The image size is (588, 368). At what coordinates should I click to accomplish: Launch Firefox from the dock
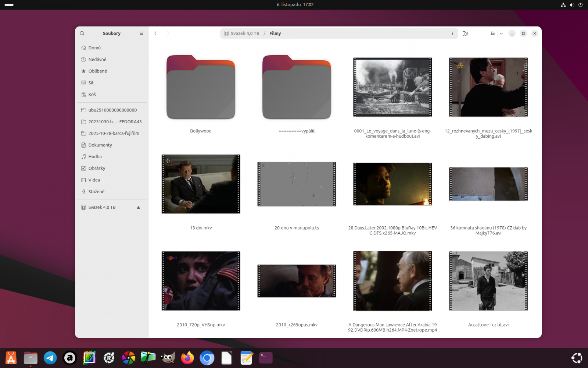point(187,358)
